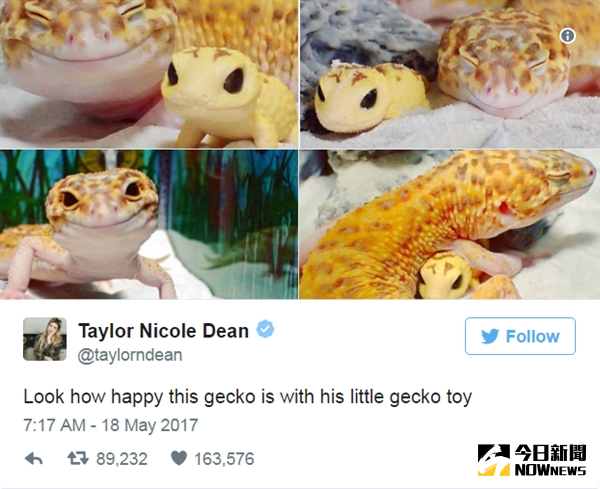The image size is (600, 489).
Task: Open Taylor Nicole Dean's profile avatar
Action: pyautogui.click(x=45, y=339)
